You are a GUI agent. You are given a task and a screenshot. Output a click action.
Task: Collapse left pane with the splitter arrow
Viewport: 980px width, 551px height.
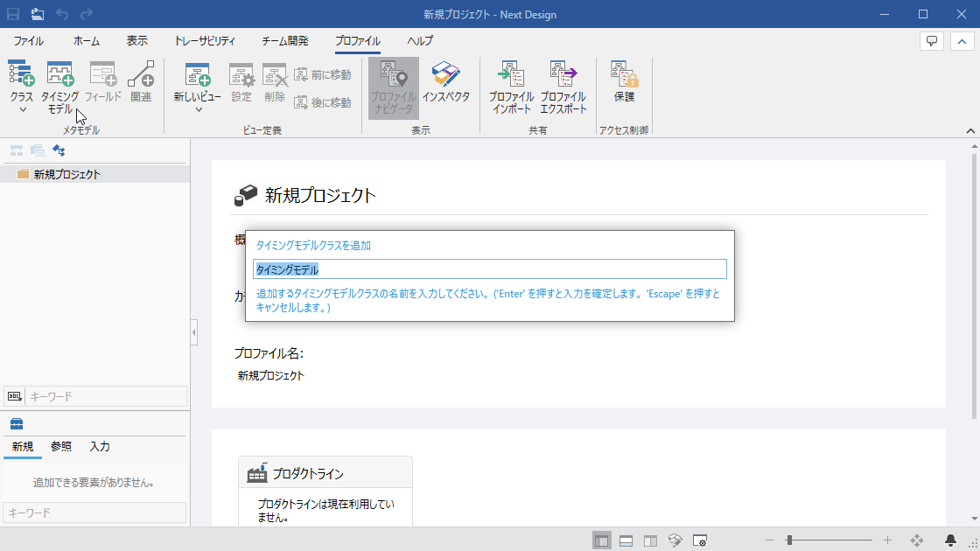point(193,332)
